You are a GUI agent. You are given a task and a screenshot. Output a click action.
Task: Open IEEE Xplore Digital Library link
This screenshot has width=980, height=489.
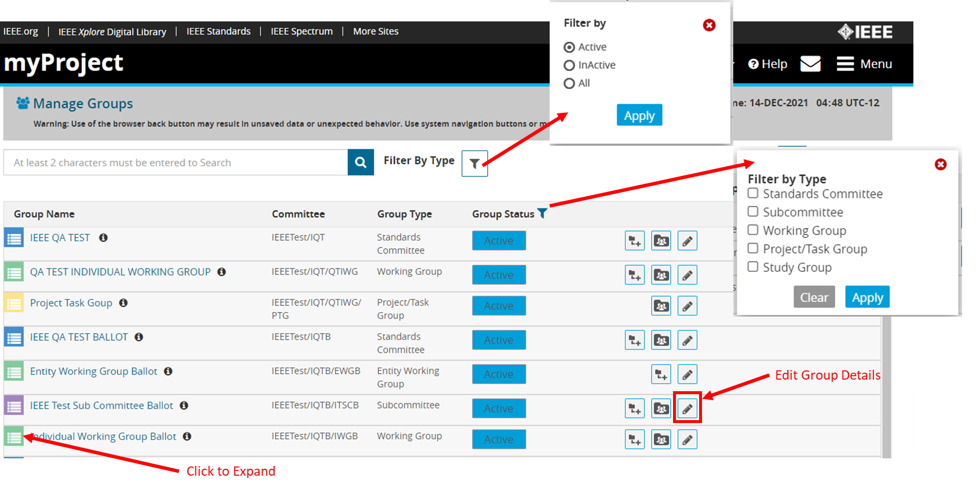[112, 32]
